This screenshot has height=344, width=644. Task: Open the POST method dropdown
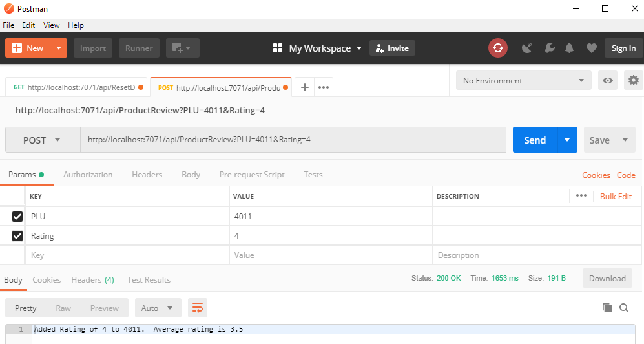pyautogui.click(x=42, y=140)
